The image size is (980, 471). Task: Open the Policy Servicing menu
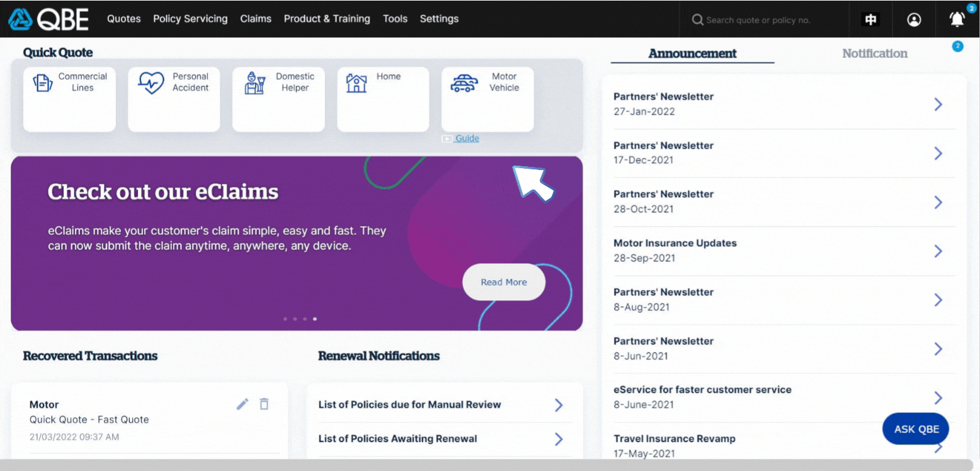pos(190,19)
